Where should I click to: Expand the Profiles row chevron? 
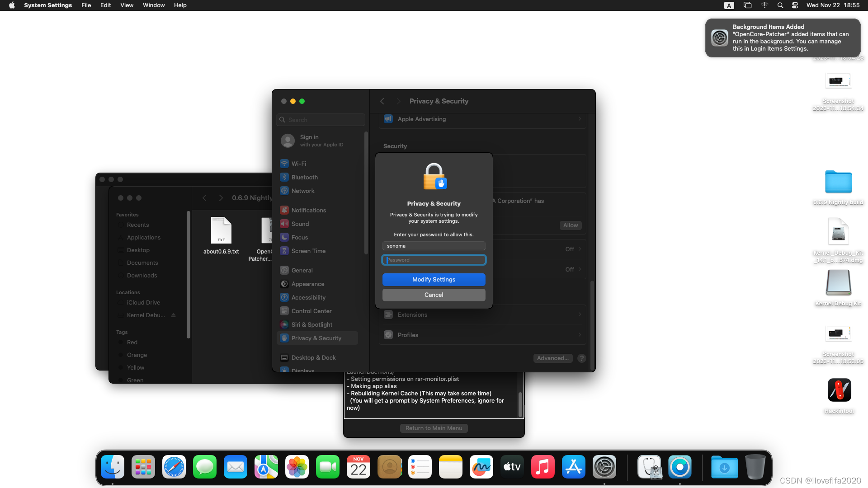[x=580, y=335]
